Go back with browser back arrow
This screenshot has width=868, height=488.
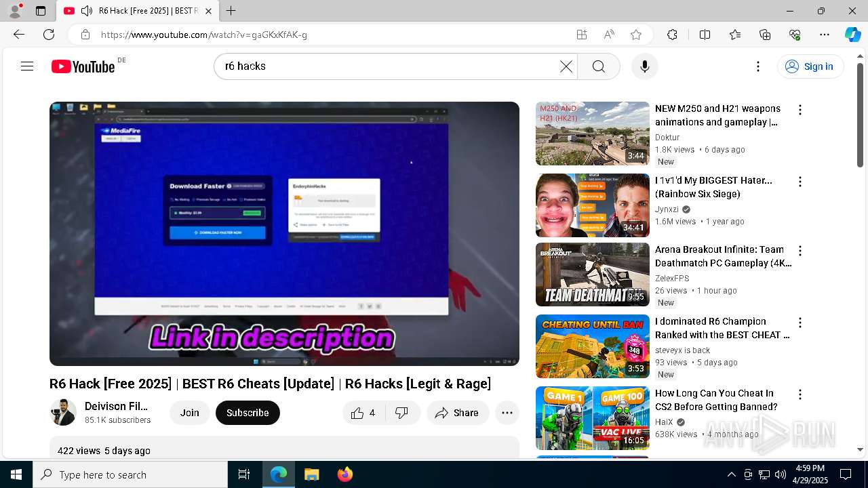19,35
